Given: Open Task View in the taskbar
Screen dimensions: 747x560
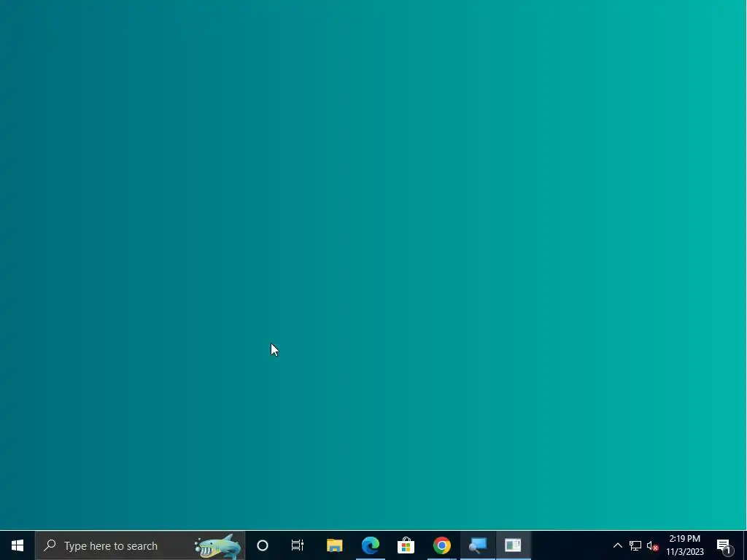Looking at the screenshot, I should [x=298, y=545].
